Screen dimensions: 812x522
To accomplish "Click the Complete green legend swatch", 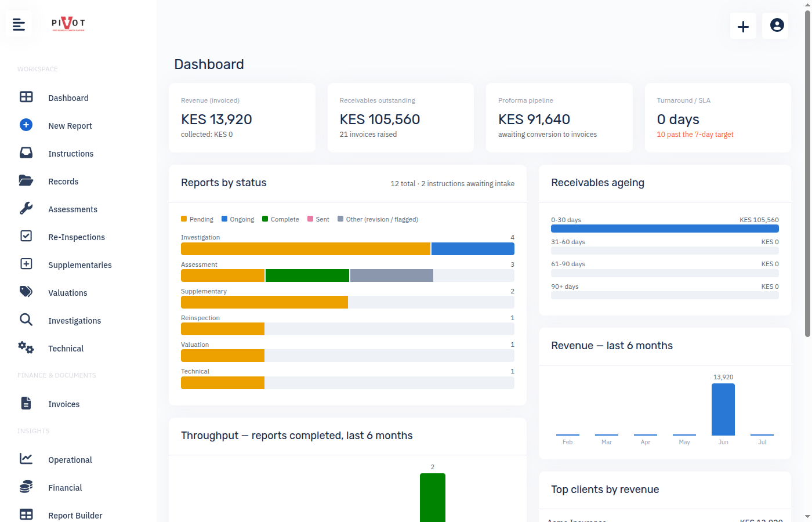I will point(265,219).
